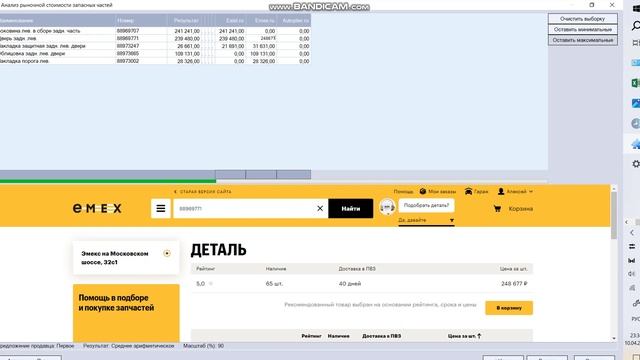Open Мои заказы in the Emex header
The height and width of the screenshot is (360, 640).
tap(438, 191)
